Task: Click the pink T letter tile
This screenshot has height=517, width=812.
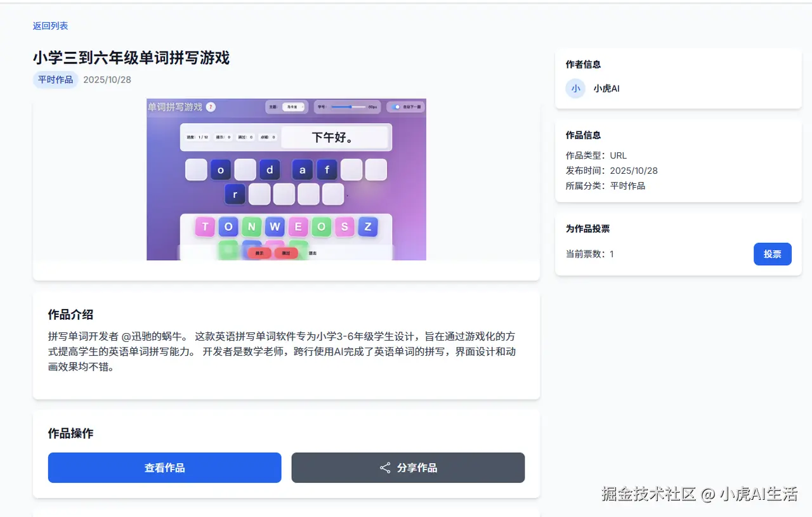Action: [205, 226]
